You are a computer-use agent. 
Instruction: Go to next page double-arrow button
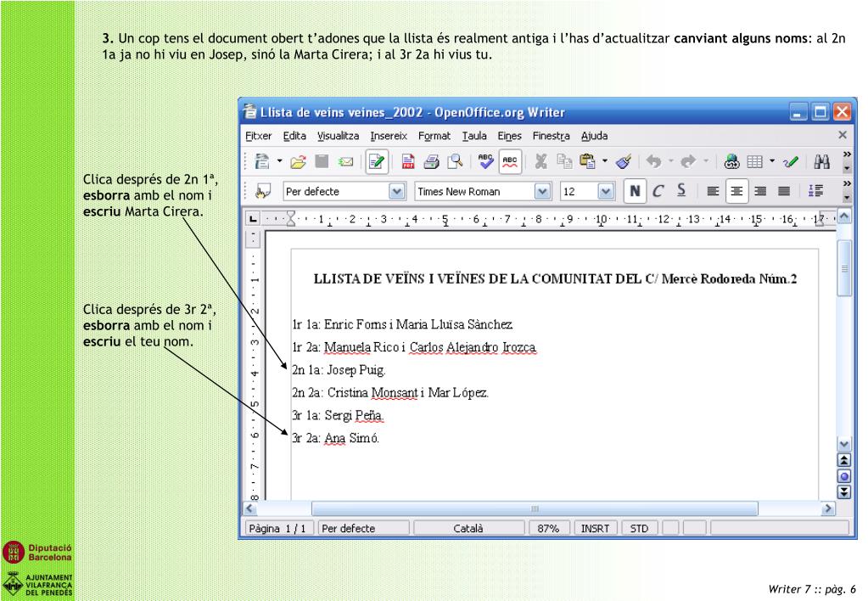pos(844,491)
